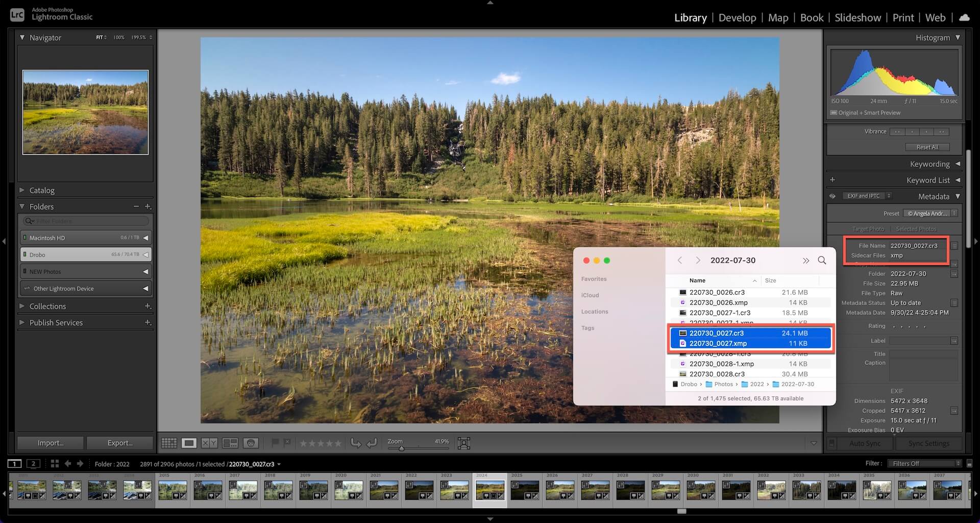The height and width of the screenshot is (523, 980).
Task: Switch to the Develop module
Action: [737, 17]
